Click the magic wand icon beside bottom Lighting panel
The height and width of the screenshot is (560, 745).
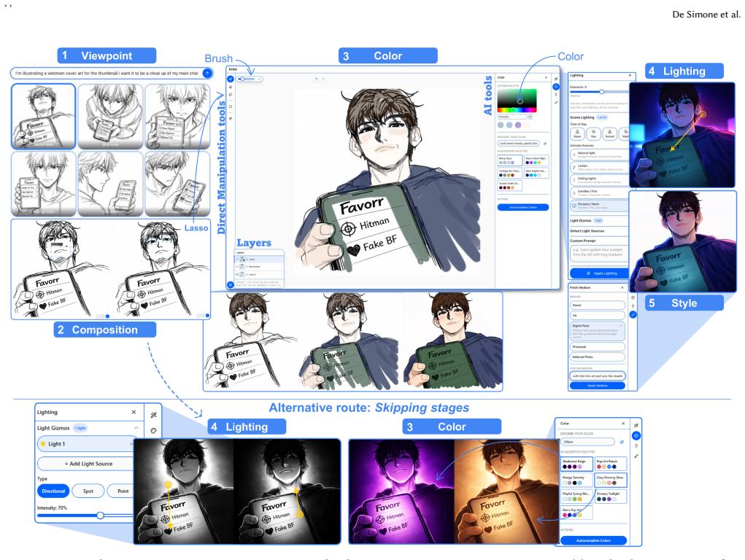click(153, 415)
